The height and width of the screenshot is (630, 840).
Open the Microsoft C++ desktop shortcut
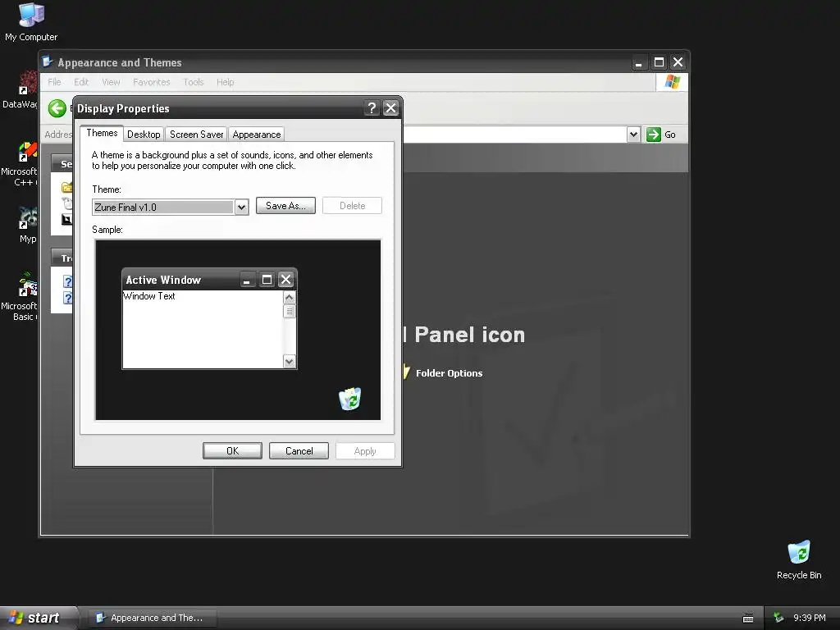click(x=21, y=164)
